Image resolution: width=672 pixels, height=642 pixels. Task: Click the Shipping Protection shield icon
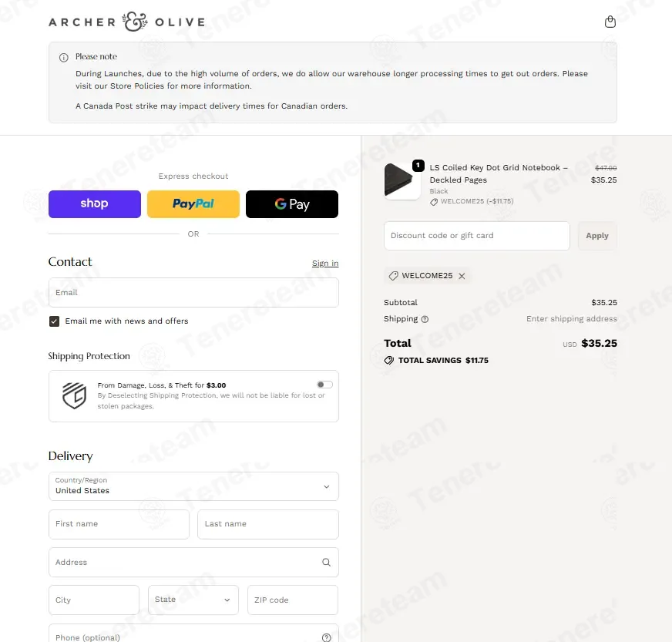click(74, 395)
